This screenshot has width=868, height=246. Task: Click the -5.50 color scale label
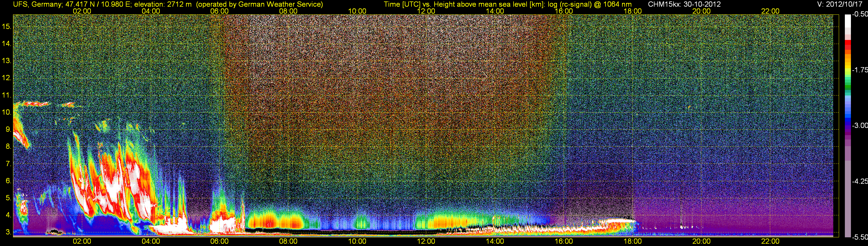click(x=860, y=237)
